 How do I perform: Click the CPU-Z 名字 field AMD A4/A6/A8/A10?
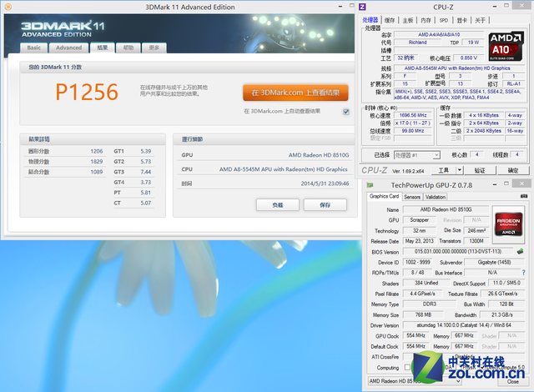(x=439, y=34)
